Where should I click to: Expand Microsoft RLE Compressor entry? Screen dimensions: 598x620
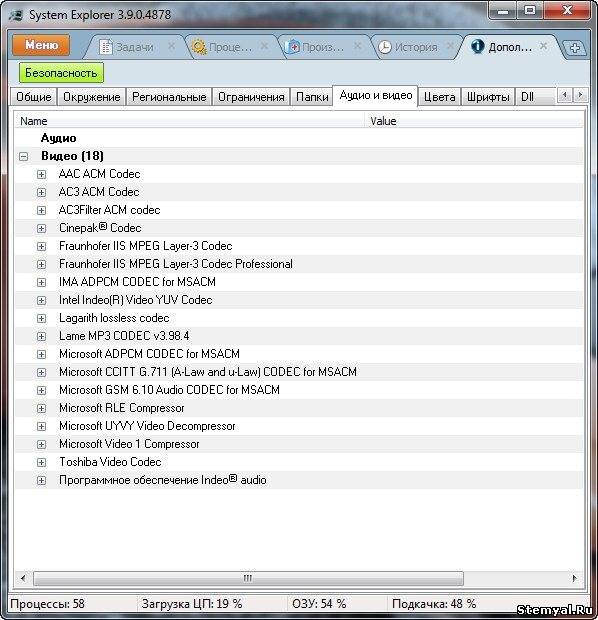tap(41, 408)
